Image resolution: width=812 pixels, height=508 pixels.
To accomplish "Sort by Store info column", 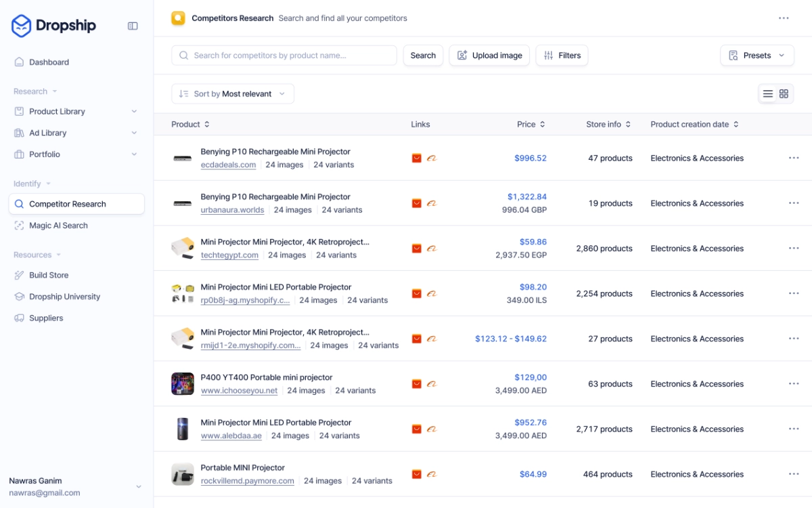I will tap(608, 125).
